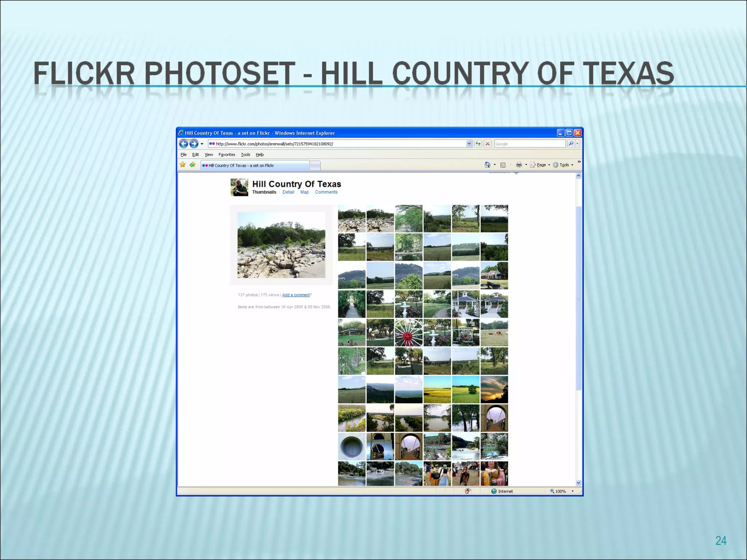Open the Page toolbar dropdown
This screenshot has height=560, width=747.
pos(540,165)
